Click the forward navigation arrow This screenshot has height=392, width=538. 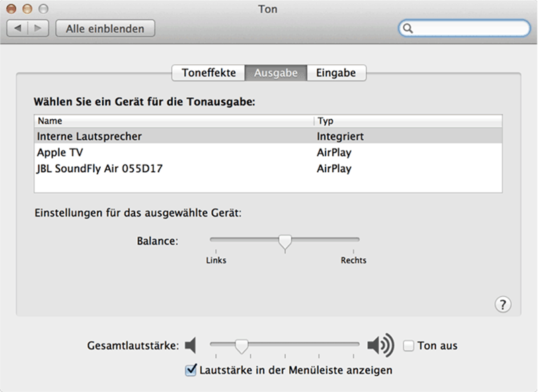tap(38, 28)
